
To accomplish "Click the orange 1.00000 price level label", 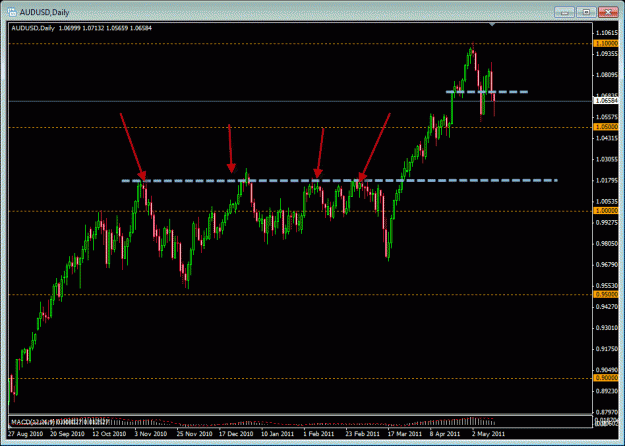I will pyautogui.click(x=606, y=210).
